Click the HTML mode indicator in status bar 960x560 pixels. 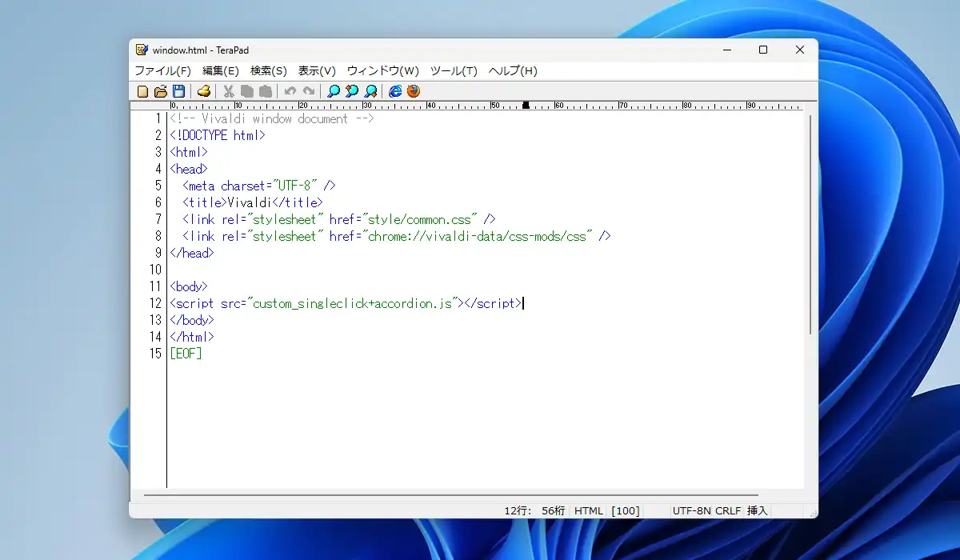pos(589,510)
